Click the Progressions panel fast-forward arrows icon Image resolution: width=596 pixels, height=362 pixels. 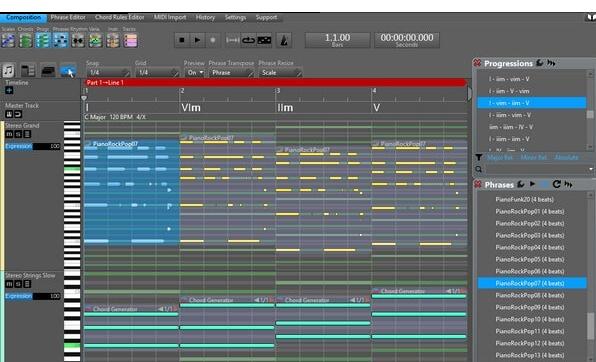[551, 63]
